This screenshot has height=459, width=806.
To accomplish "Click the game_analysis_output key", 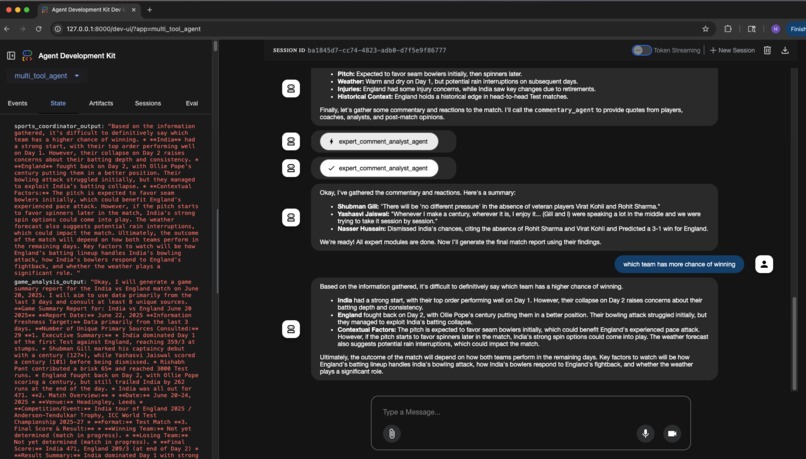I will coord(51,282).
